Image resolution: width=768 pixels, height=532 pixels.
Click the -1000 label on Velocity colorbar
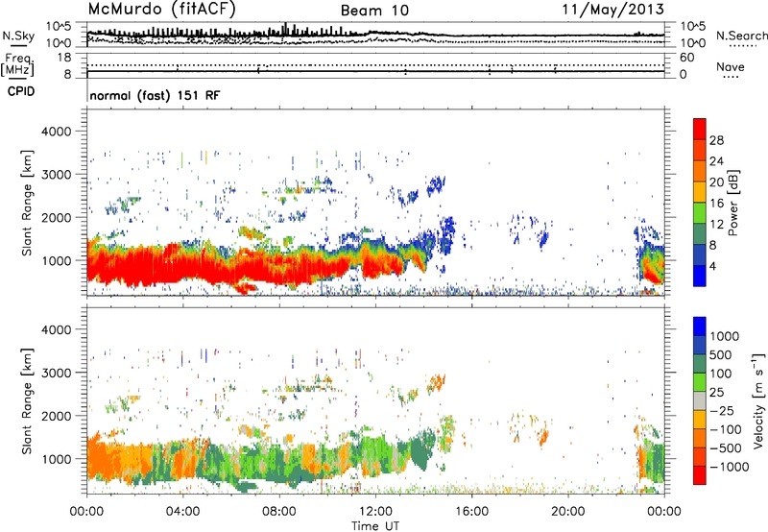click(729, 467)
